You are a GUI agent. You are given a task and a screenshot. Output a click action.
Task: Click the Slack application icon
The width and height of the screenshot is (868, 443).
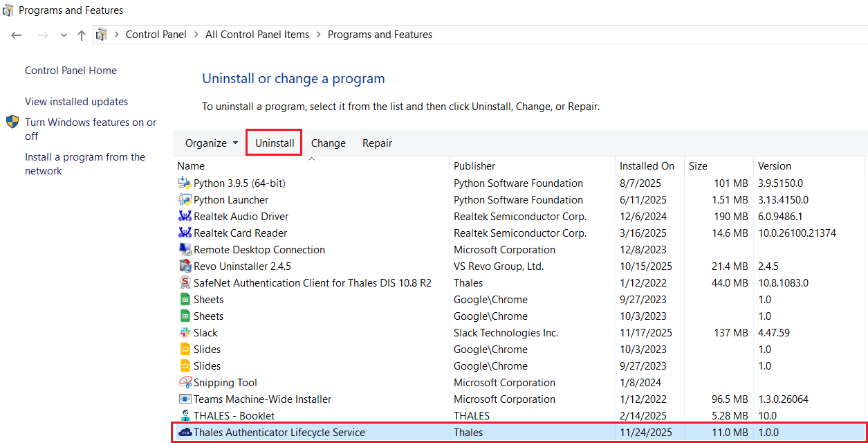185,332
